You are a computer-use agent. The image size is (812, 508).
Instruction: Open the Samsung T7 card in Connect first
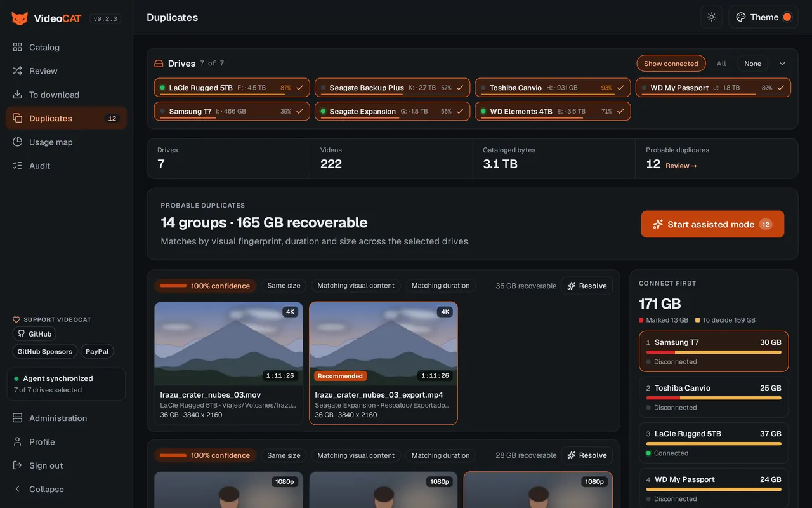click(714, 351)
